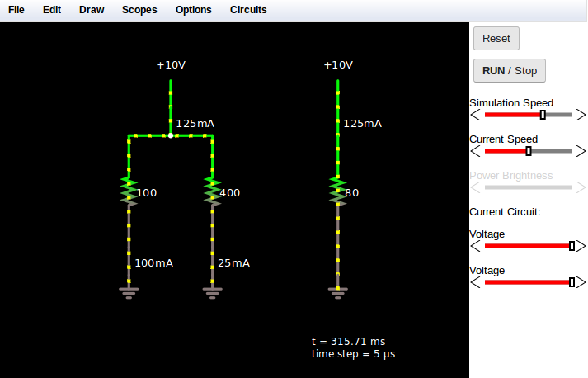Open the Draw menu
Screen dimensions: 588x378
click(92, 10)
